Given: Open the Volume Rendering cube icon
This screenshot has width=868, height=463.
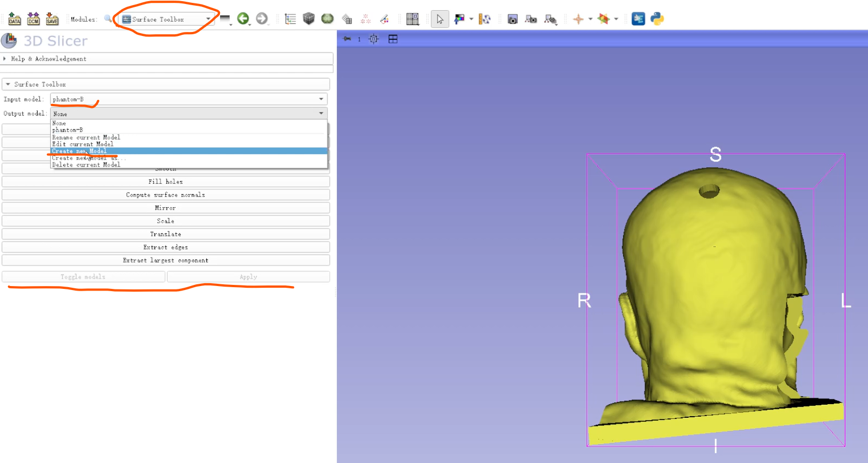Looking at the screenshot, I should click(309, 19).
